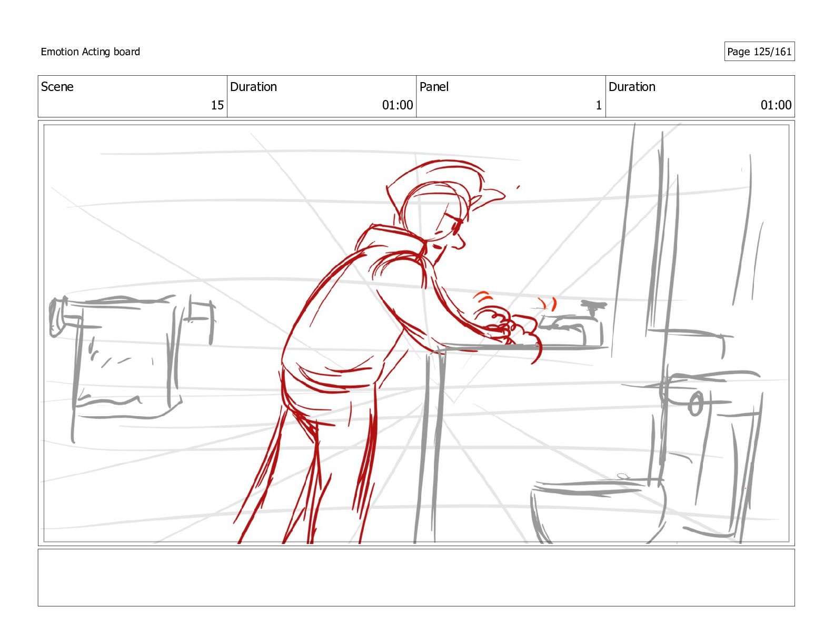
Task: Click the panel number value '1'
Action: [x=599, y=105]
